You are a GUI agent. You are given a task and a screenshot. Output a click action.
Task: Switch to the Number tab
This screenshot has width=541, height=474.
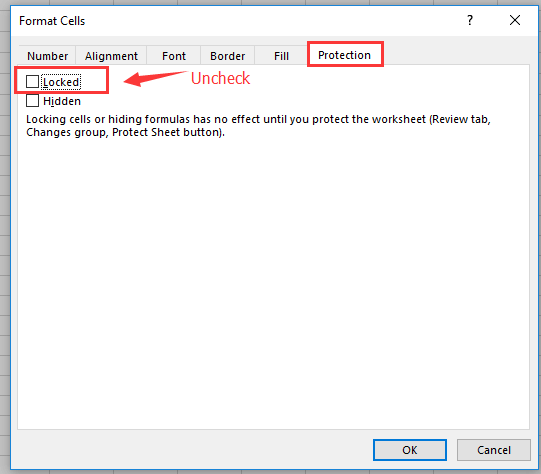(x=48, y=56)
